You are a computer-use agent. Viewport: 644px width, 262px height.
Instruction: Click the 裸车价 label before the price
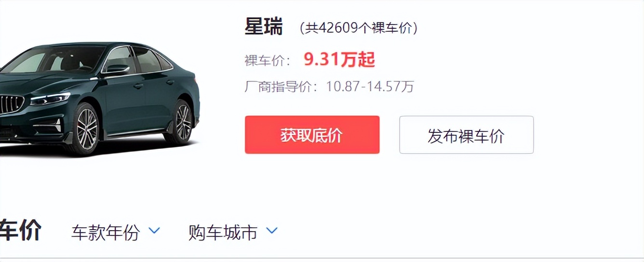(268, 61)
